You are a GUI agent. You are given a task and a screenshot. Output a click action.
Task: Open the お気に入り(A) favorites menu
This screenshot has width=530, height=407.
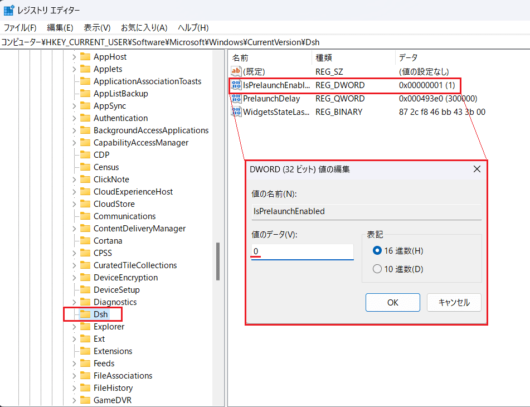click(144, 28)
